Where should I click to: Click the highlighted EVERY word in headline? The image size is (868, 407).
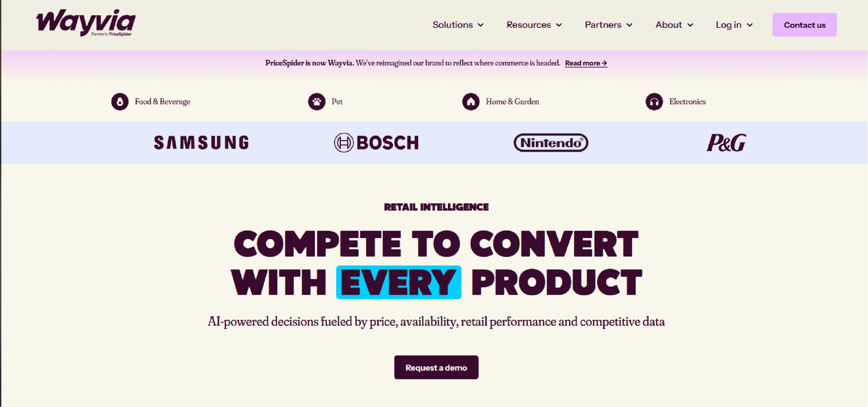coord(398,282)
